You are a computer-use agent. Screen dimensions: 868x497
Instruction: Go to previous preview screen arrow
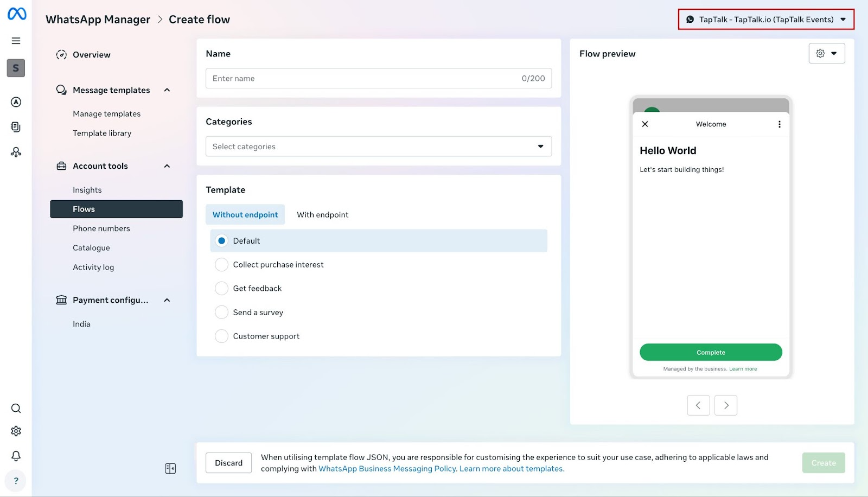[x=698, y=405]
